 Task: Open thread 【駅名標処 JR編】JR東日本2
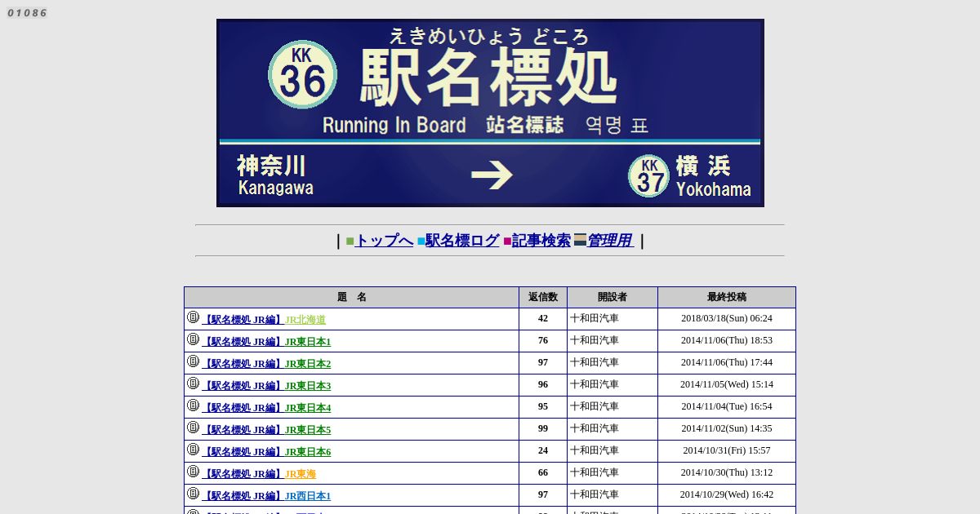pyautogui.click(x=266, y=364)
